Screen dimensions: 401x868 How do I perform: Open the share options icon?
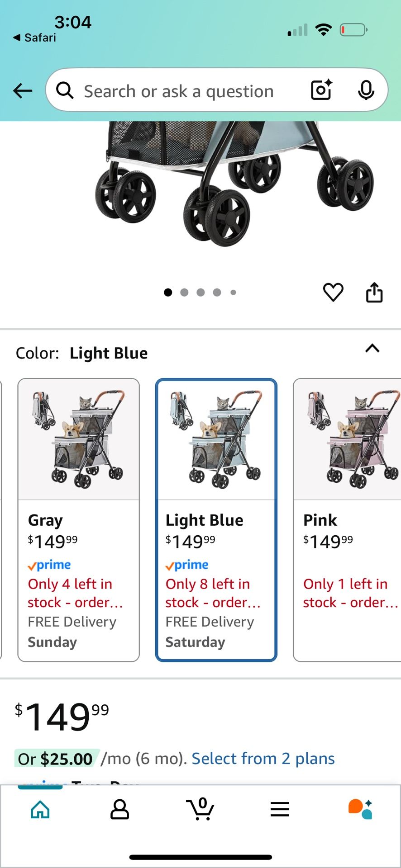tap(374, 292)
